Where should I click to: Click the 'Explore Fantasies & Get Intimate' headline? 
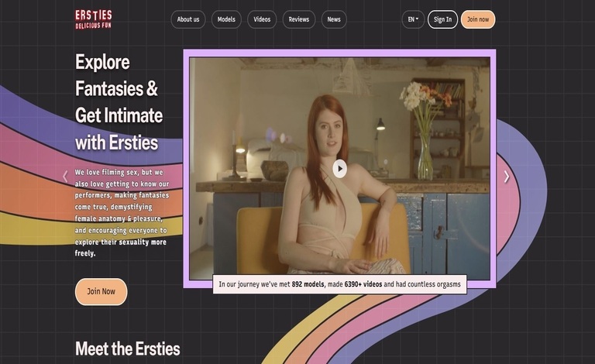119,102
